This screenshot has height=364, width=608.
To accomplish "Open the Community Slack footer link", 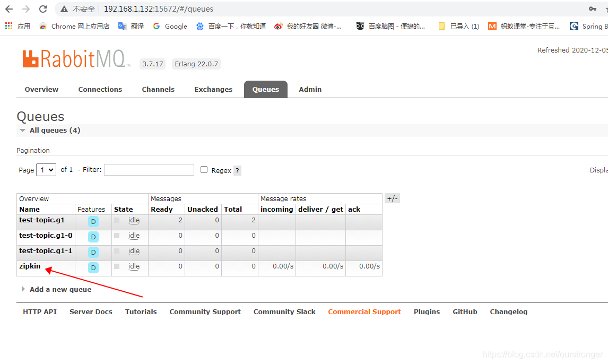I will 284,311.
